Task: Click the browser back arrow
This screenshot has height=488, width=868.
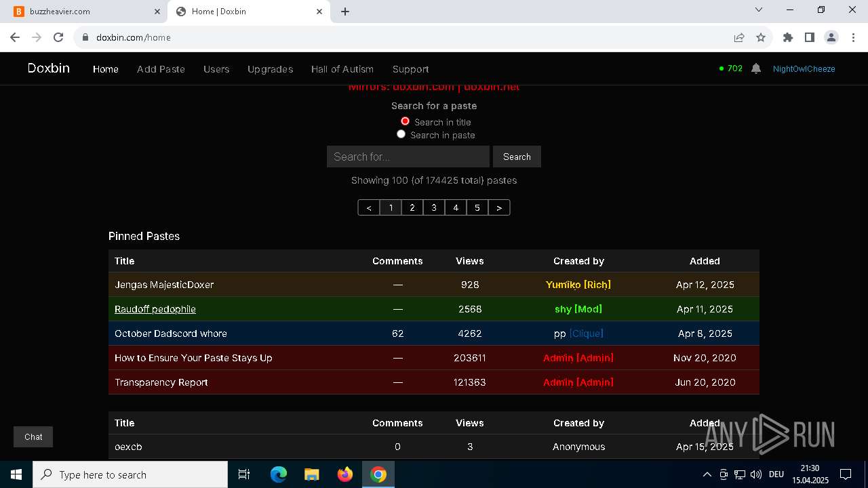Action: coord(15,37)
